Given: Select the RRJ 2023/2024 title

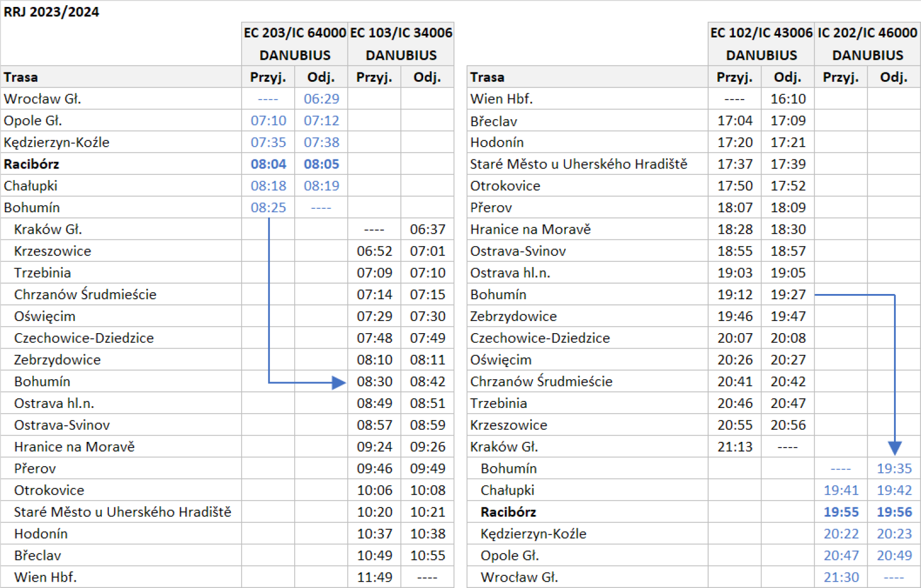Looking at the screenshot, I should tap(51, 12).
